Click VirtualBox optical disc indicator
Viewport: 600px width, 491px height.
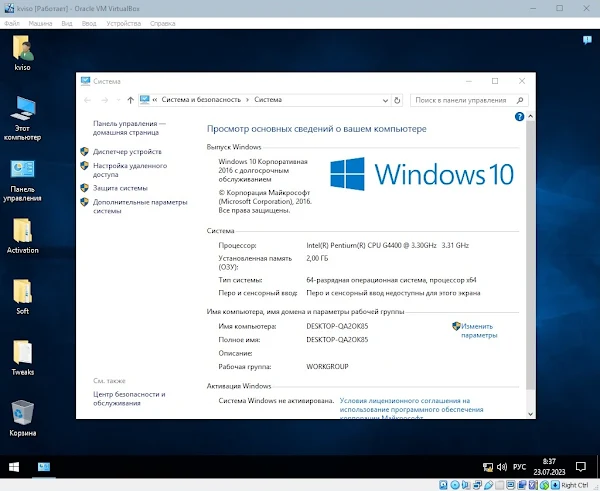click(x=455, y=485)
